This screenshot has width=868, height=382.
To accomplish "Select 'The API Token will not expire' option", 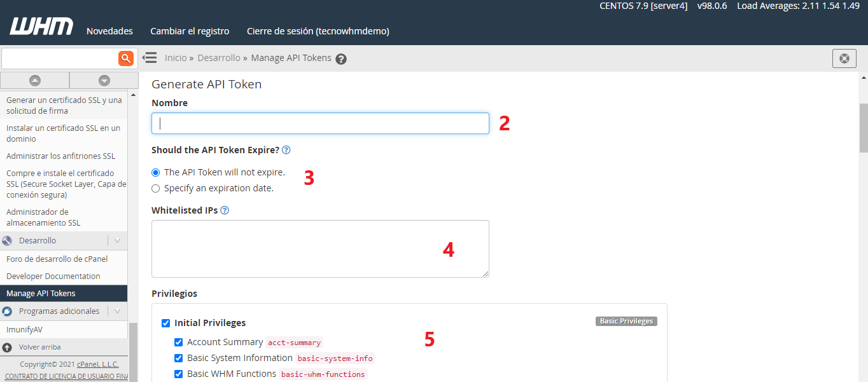I will click(x=156, y=172).
